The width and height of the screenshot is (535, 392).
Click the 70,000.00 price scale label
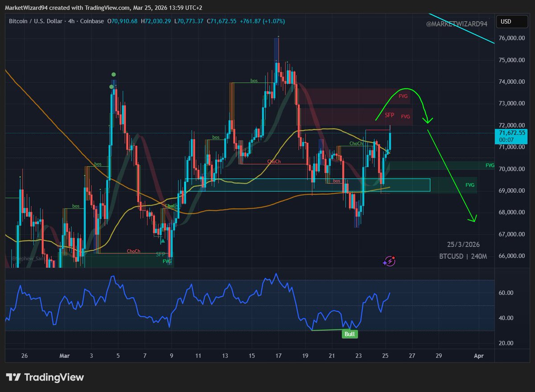[x=512, y=169]
